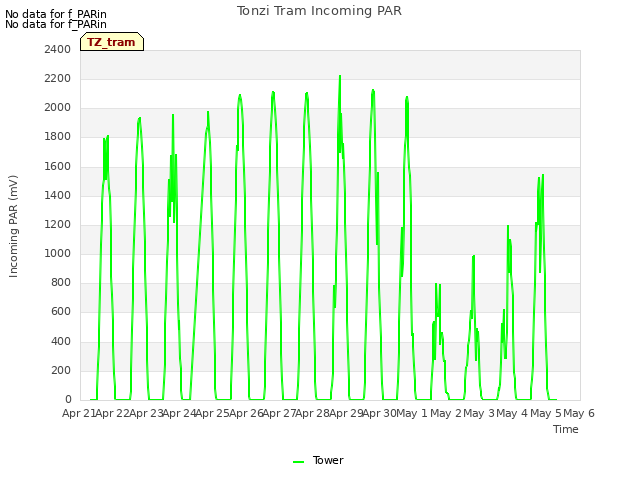Click the TZ_tram label box

point(112,42)
